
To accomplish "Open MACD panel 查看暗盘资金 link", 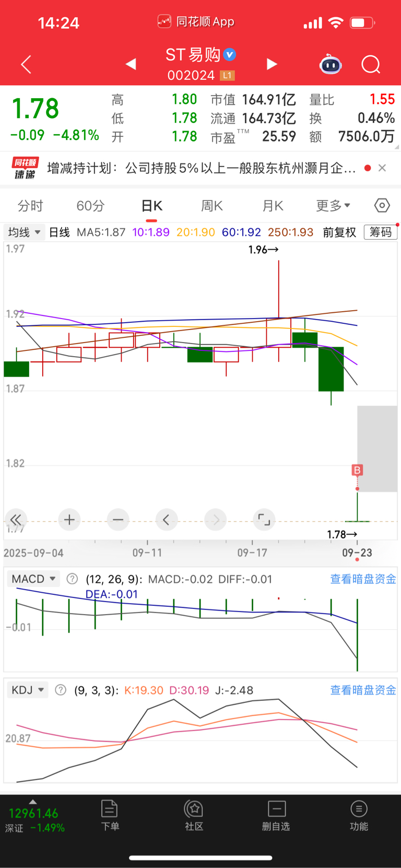I will [x=363, y=579].
